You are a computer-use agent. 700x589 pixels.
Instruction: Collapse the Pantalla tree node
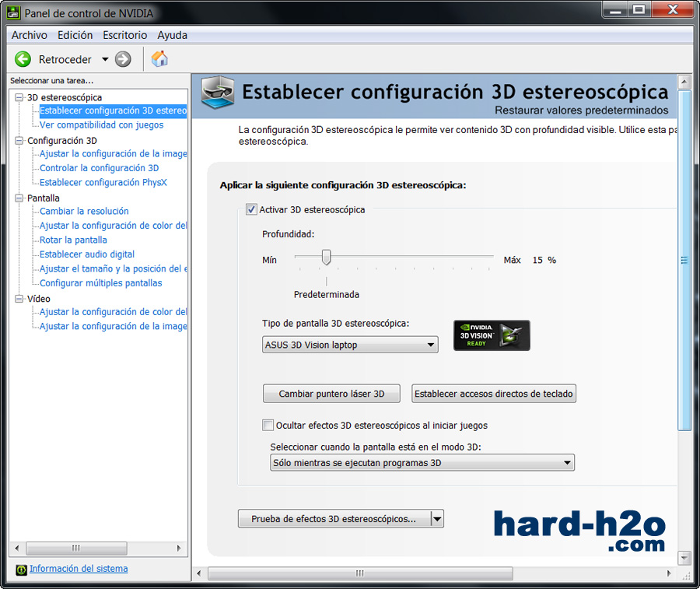tap(19, 198)
